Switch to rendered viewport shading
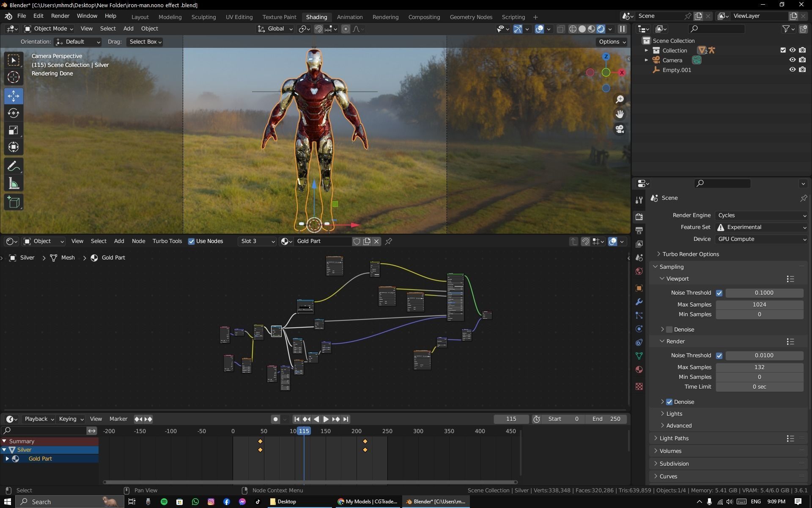 601,29
